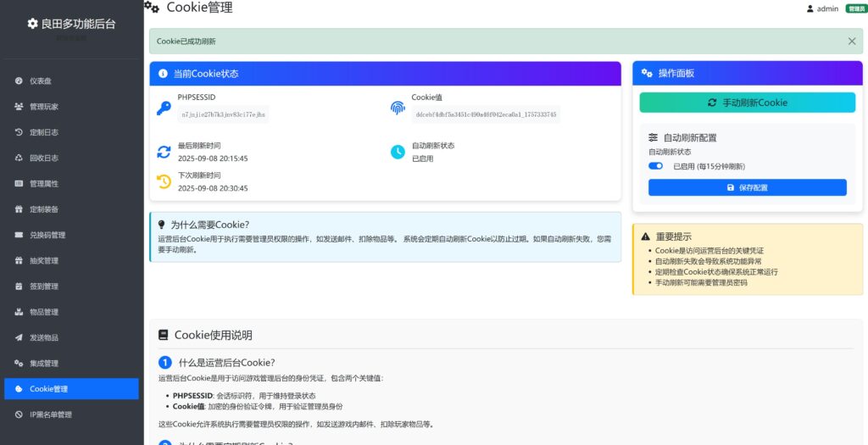Click the dashboard gauge icon in sidebar
The width and height of the screenshot is (868, 445).
(x=19, y=81)
